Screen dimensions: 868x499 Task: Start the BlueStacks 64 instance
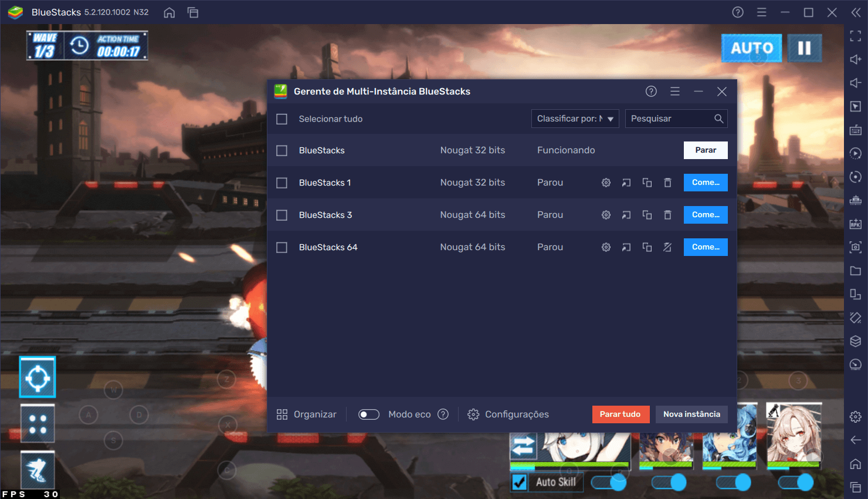(706, 247)
